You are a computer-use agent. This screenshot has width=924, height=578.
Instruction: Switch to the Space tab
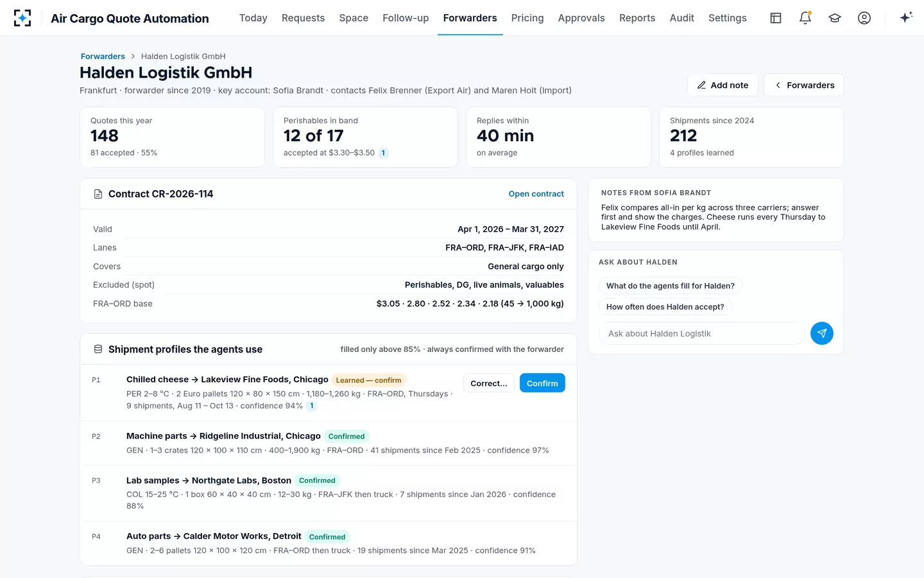354,18
